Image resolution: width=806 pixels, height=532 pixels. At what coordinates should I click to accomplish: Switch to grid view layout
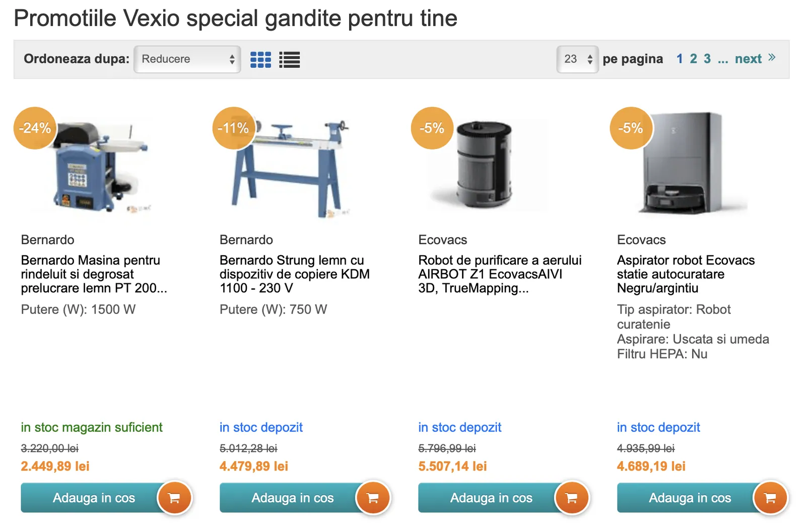[x=260, y=59]
